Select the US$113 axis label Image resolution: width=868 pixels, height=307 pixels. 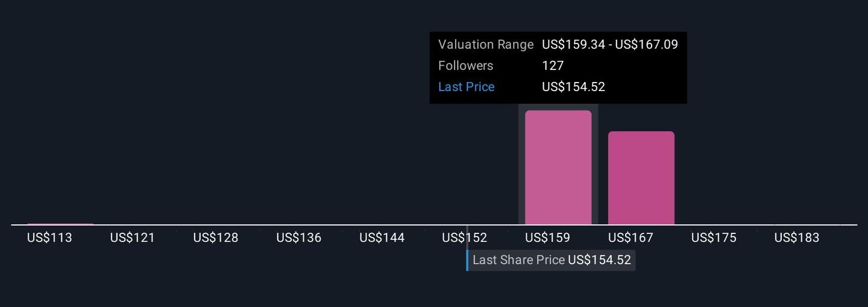coord(49,238)
